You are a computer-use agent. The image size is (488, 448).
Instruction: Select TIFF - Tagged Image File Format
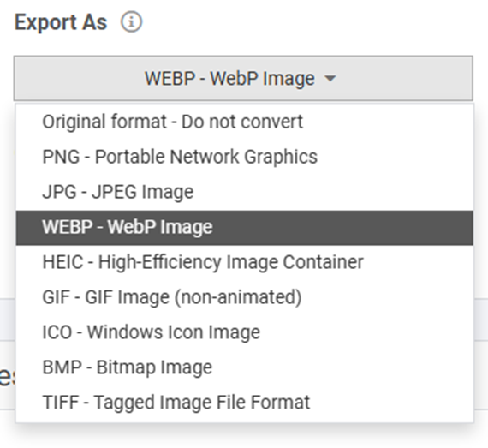point(245,403)
